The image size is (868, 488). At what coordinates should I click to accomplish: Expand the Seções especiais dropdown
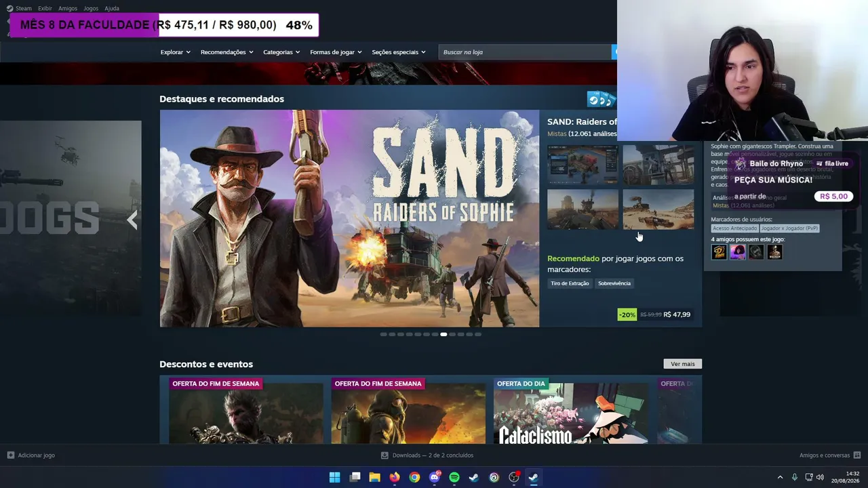[x=399, y=52]
